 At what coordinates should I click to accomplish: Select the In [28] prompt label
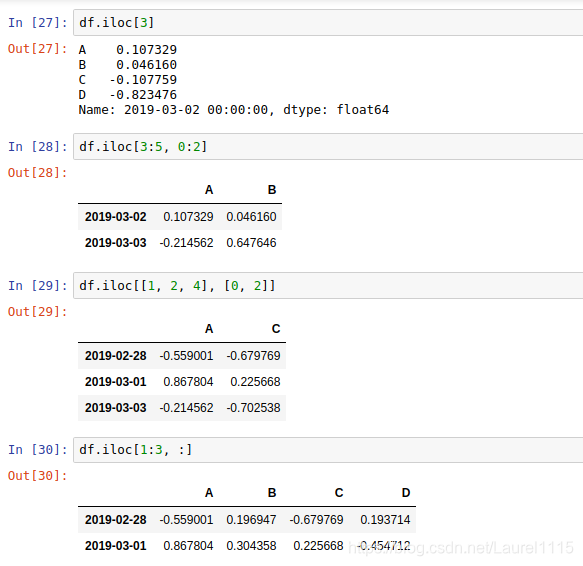click(x=38, y=147)
